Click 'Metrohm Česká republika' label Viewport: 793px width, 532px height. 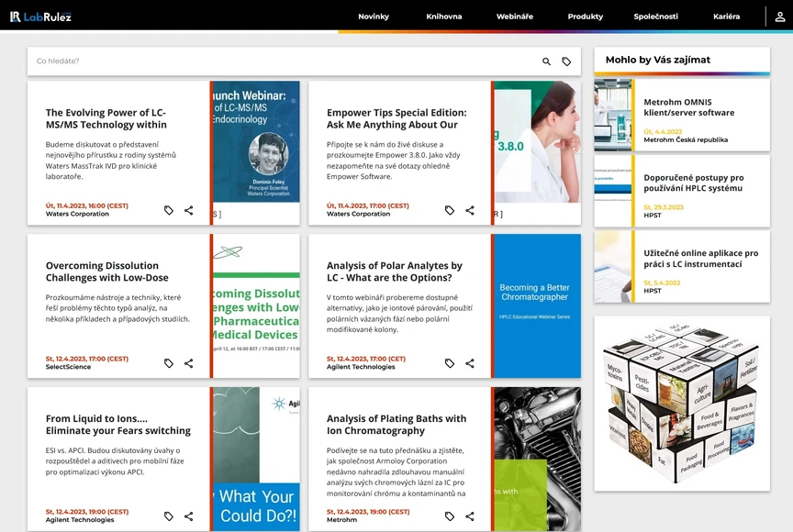click(x=686, y=140)
